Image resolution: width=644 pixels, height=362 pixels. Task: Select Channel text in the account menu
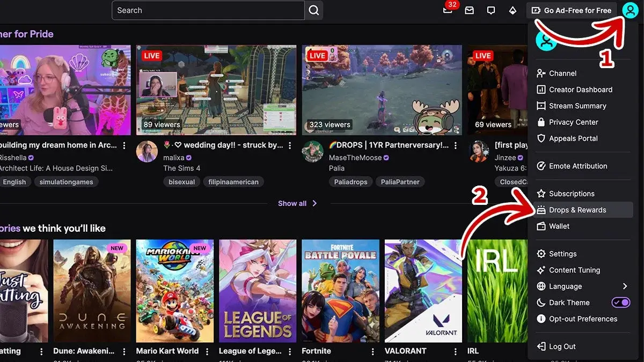(x=563, y=73)
